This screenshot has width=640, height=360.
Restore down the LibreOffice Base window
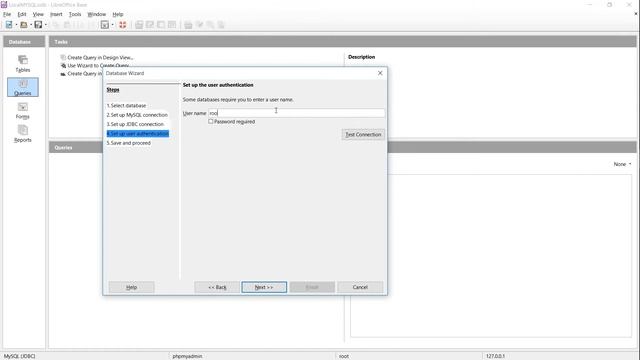point(609,4)
